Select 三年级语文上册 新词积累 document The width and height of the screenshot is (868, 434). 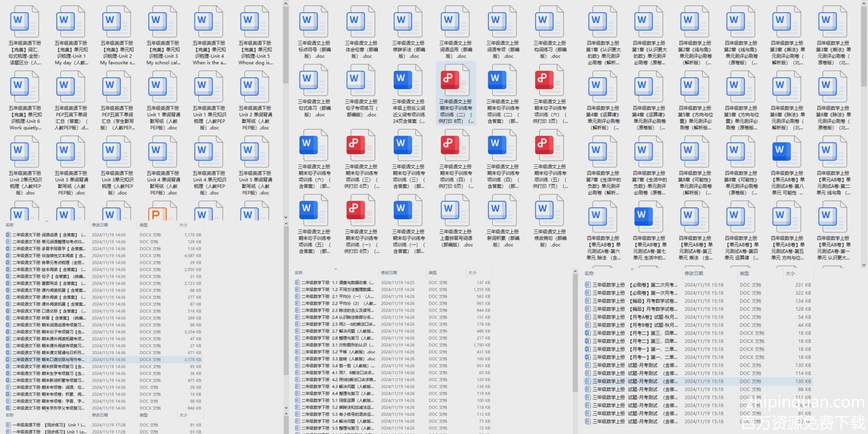(x=503, y=210)
